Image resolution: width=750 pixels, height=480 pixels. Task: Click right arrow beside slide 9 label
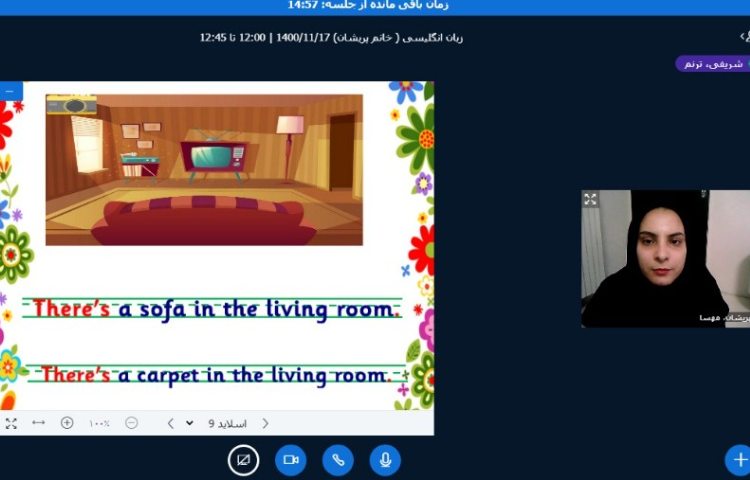coord(265,423)
